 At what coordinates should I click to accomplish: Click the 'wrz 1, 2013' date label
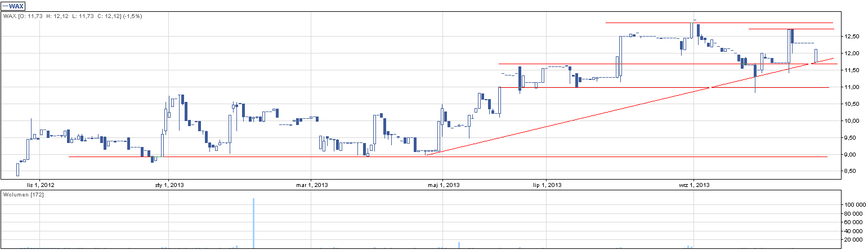(x=694, y=185)
